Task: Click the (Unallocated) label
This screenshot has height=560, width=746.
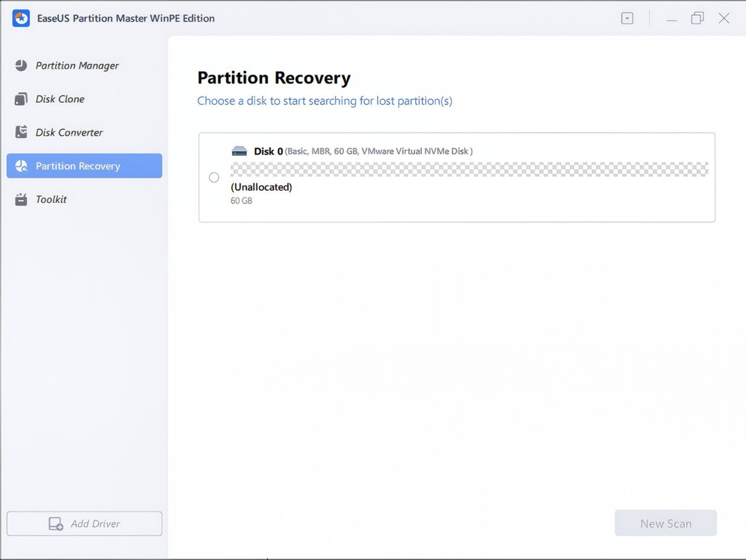Action: (x=261, y=187)
